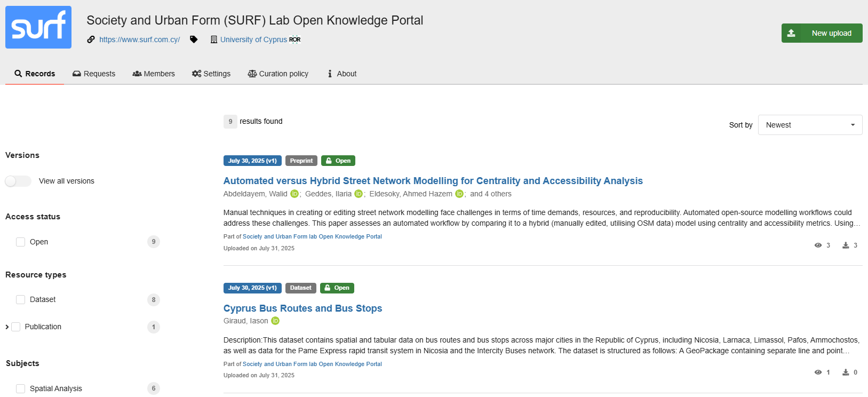The image size is (868, 397).
Task: Click the SURF logo thumbnail
Action: (38, 27)
